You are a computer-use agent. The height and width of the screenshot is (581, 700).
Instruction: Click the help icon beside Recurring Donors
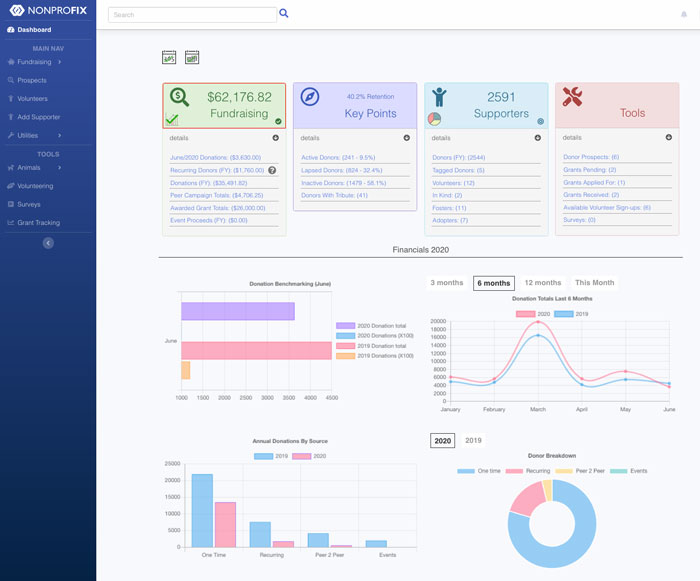[x=272, y=170]
